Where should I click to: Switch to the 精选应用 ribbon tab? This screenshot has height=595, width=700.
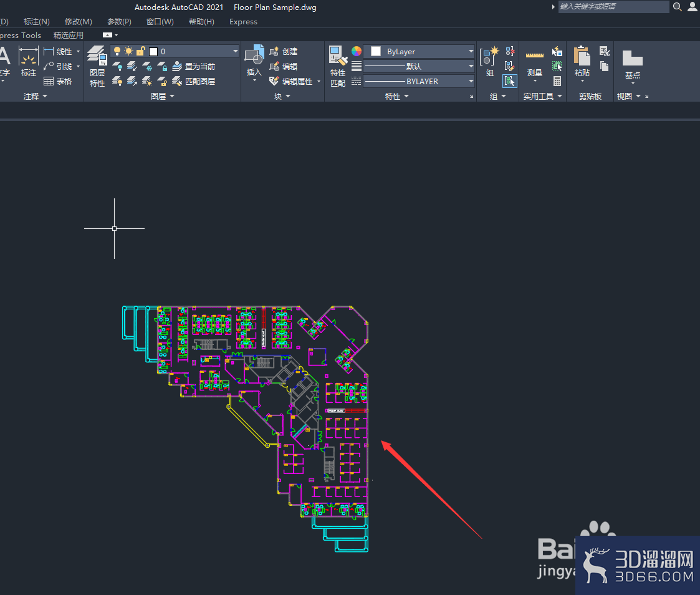pos(69,35)
